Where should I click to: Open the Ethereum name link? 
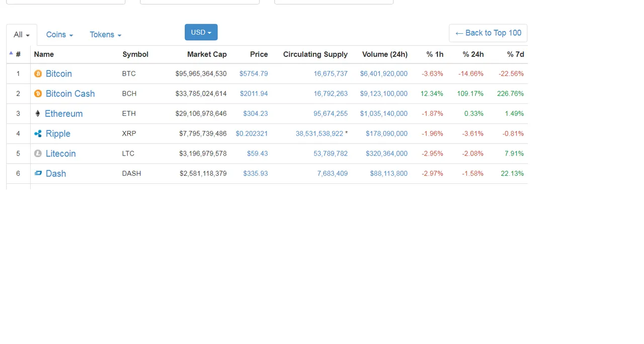click(x=63, y=114)
